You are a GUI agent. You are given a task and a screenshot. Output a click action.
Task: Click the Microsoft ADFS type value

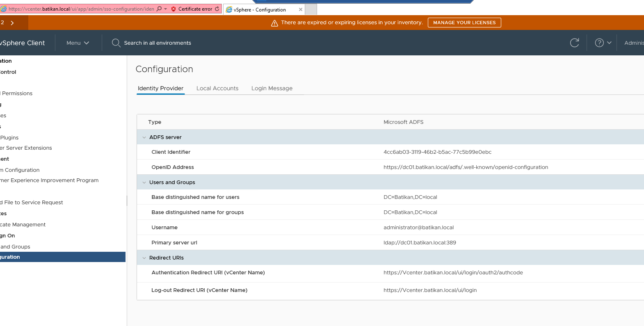(x=404, y=122)
